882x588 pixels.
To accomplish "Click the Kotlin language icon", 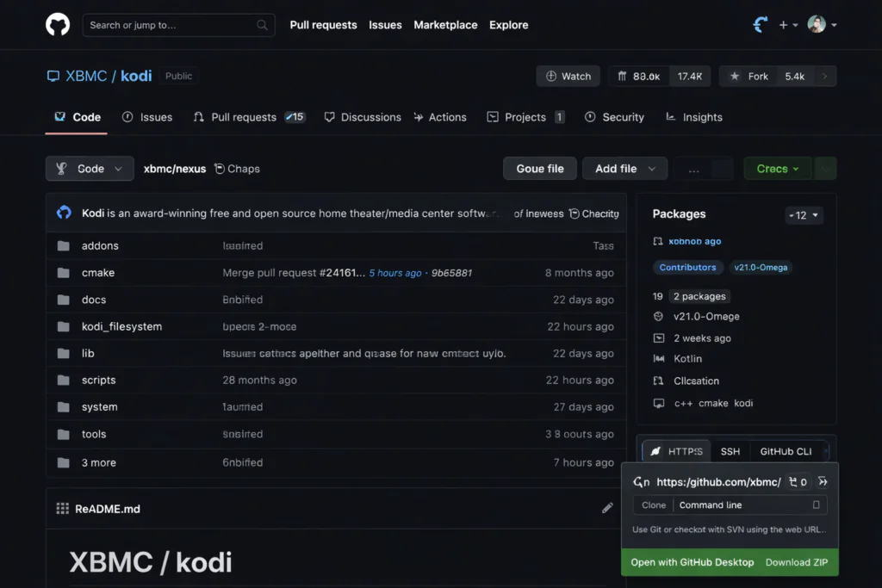I will pos(659,359).
